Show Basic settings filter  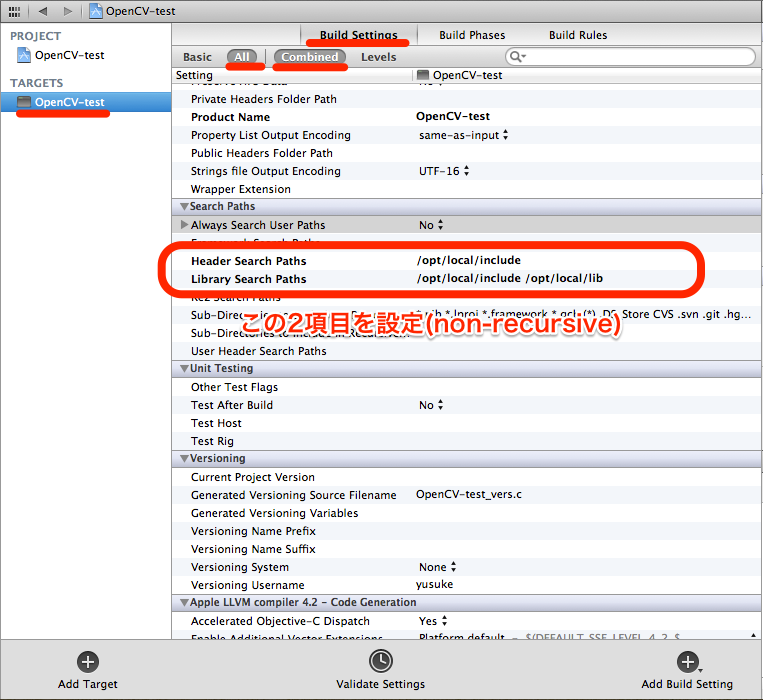tap(197, 57)
